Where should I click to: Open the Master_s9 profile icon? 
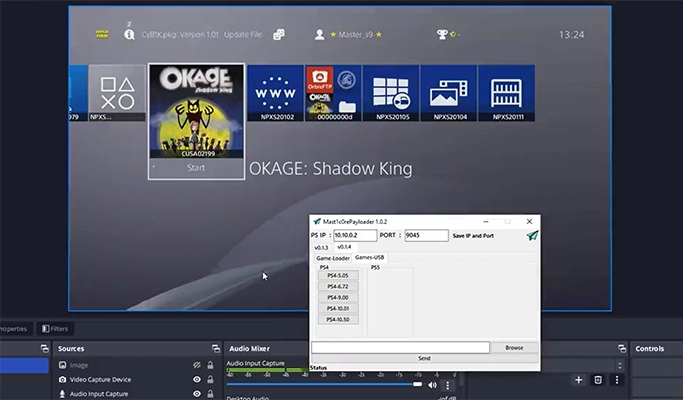coord(319,34)
